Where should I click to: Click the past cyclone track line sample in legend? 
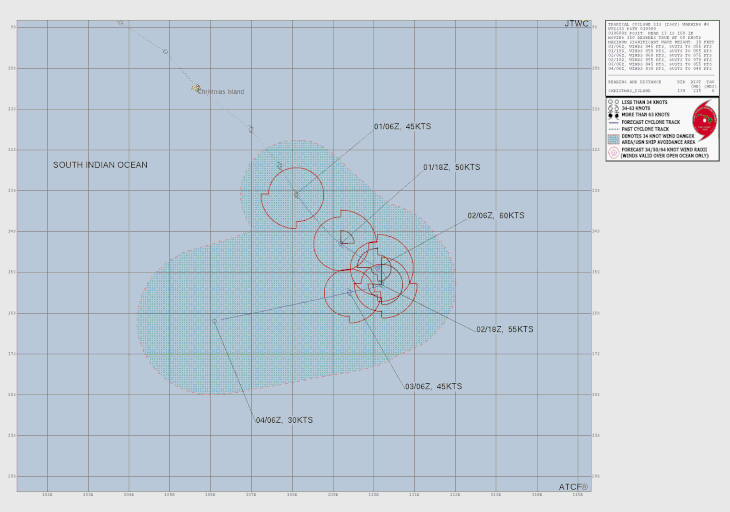(x=614, y=129)
